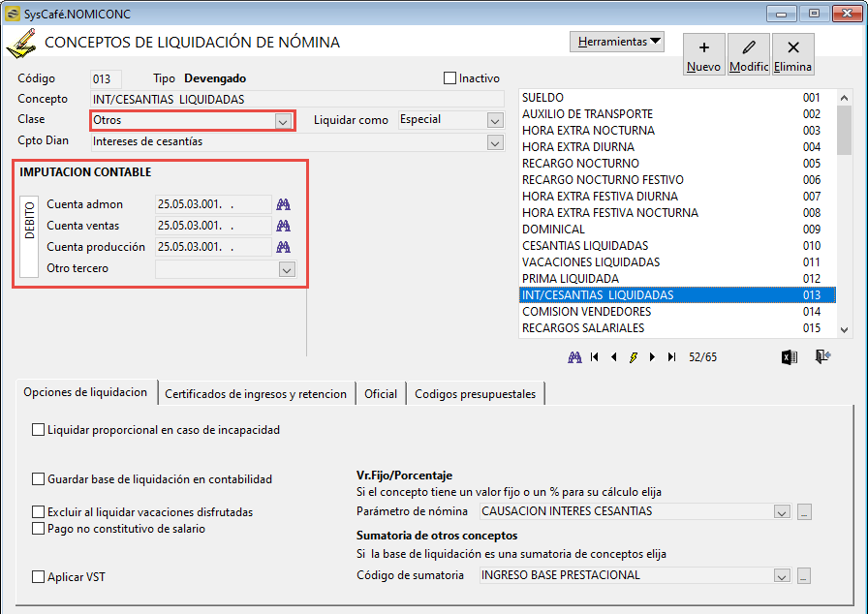Export the list with the Excel icon

pos(790,357)
